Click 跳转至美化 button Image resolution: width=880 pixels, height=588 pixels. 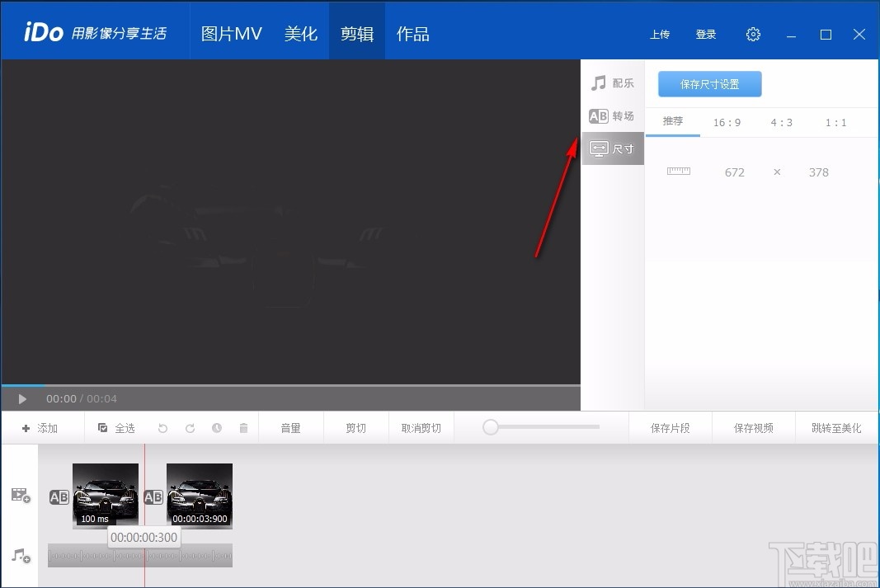(836, 428)
